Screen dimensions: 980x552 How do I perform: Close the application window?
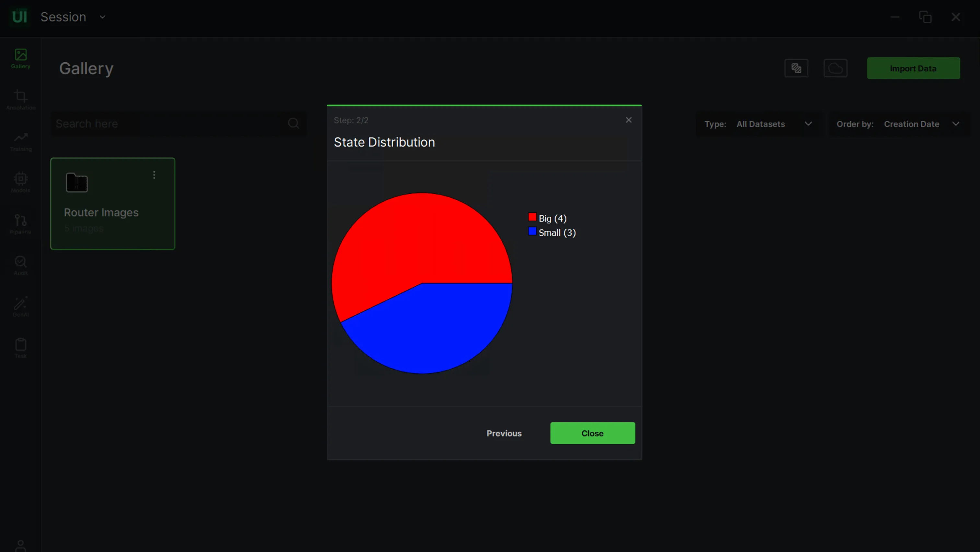click(x=956, y=17)
